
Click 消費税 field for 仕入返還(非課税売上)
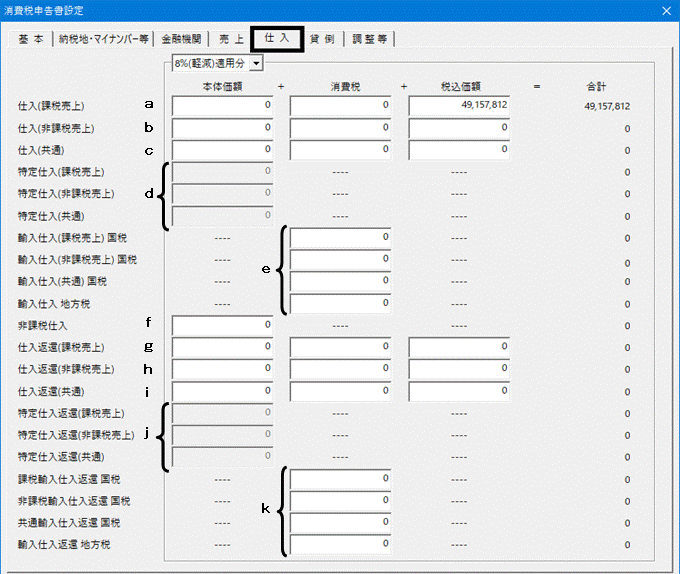pos(340,369)
